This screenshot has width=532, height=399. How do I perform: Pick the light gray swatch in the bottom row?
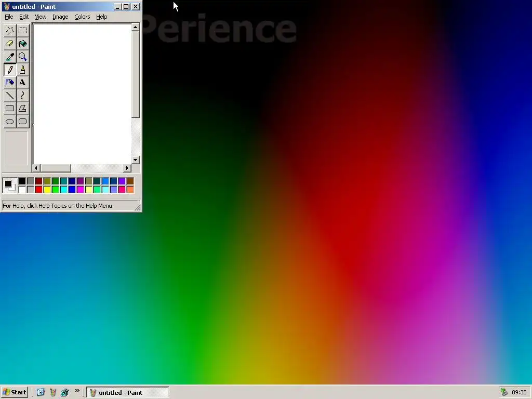pyautogui.click(x=30, y=189)
